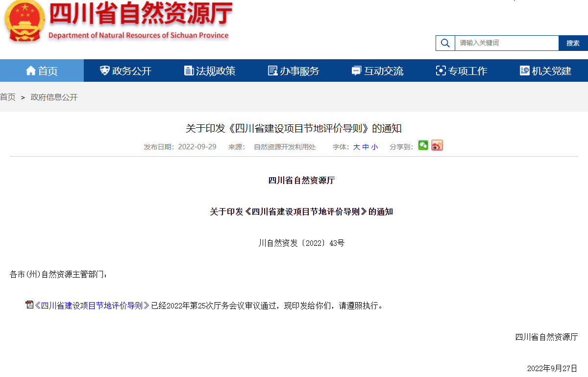Screen dimensions: 588x377
Task: Click the chat bubble icon beside 互动交流
Action: [x=356, y=71]
